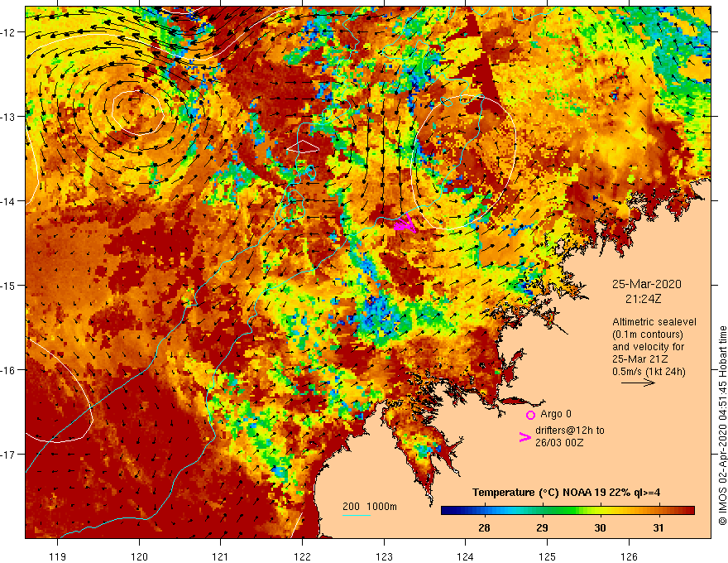728x563 pixels.
Task: Click the latitude axis label '-13'
Action: pyautogui.click(x=7, y=117)
